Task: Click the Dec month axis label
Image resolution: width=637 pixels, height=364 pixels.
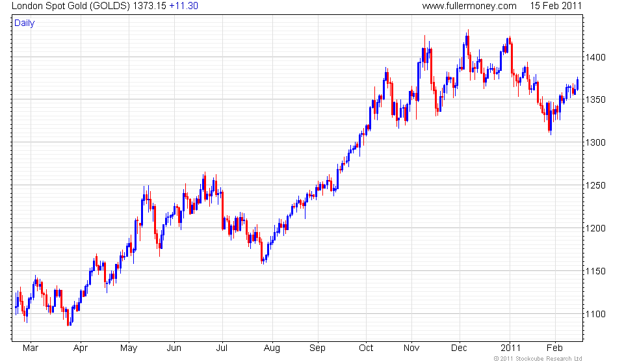Action: 459,348
